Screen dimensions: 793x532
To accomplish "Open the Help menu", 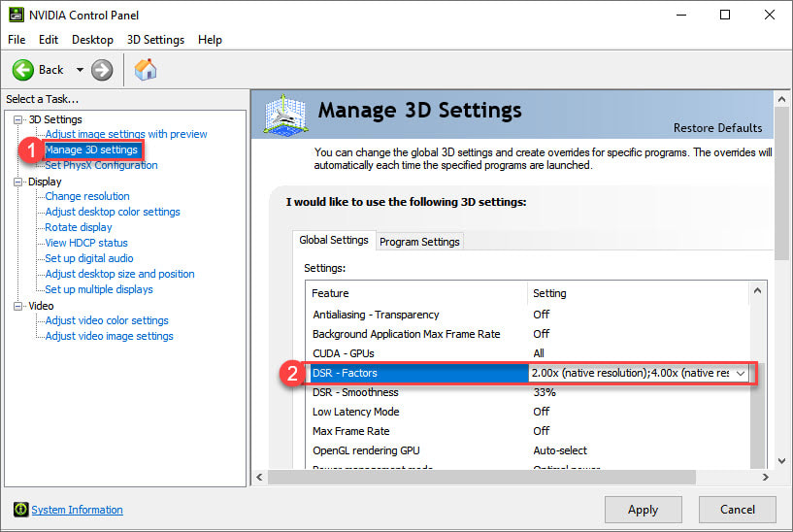I will [210, 40].
